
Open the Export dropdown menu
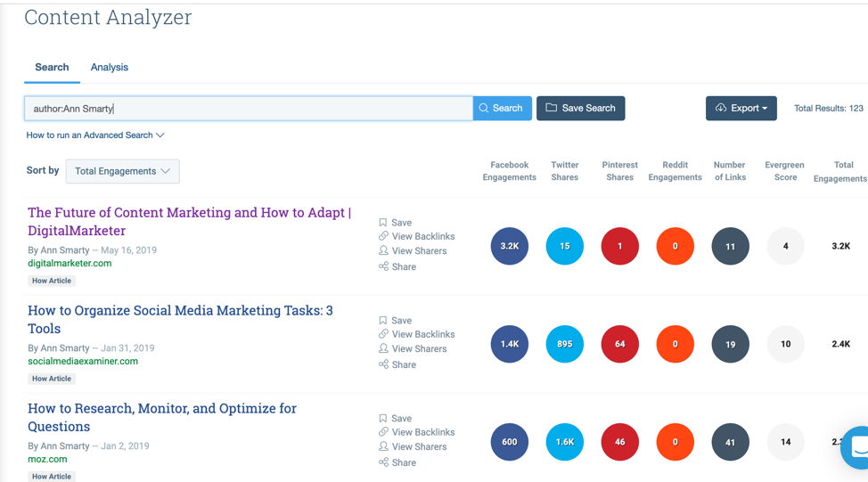pyautogui.click(x=741, y=108)
